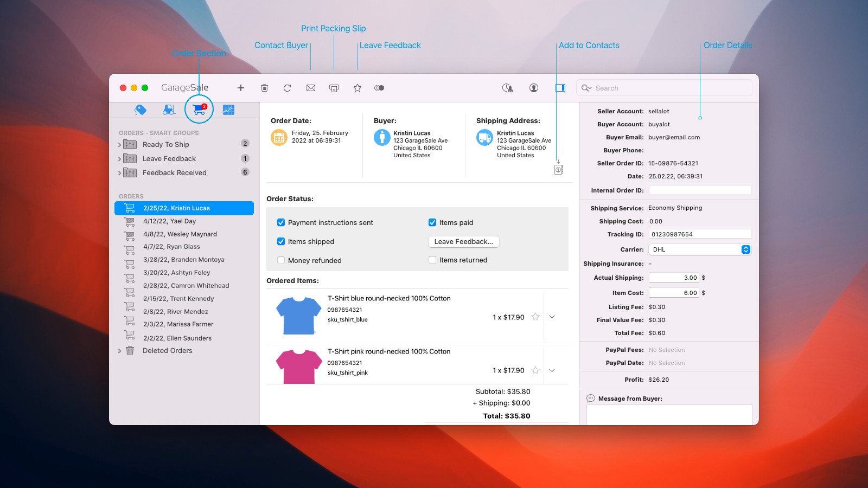Expand the blue T-Shirt item chevron

click(x=552, y=317)
